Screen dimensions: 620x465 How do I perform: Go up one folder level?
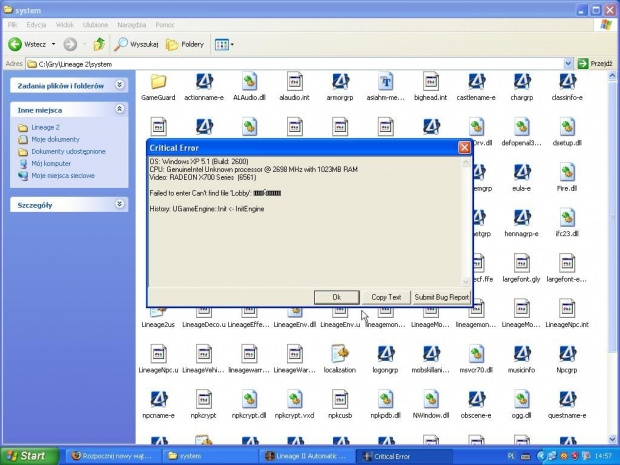pyautogui.click(x=99, y=44)
